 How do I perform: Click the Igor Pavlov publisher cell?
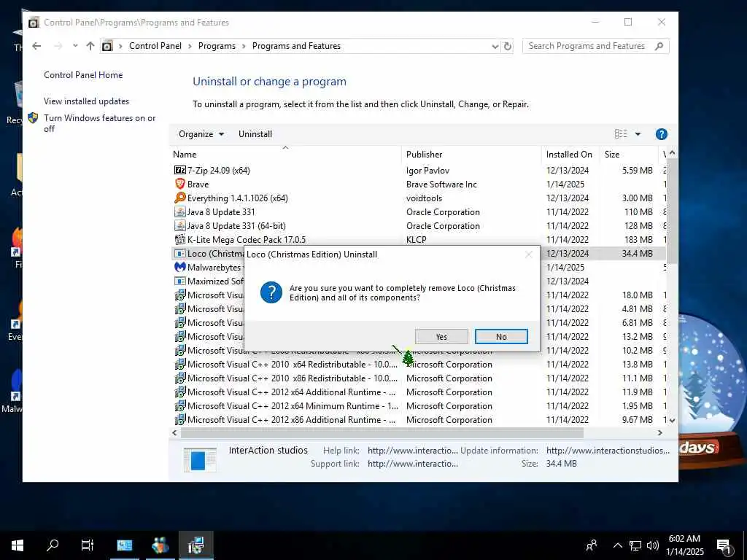pyautogui.click(x=427, y=171)
